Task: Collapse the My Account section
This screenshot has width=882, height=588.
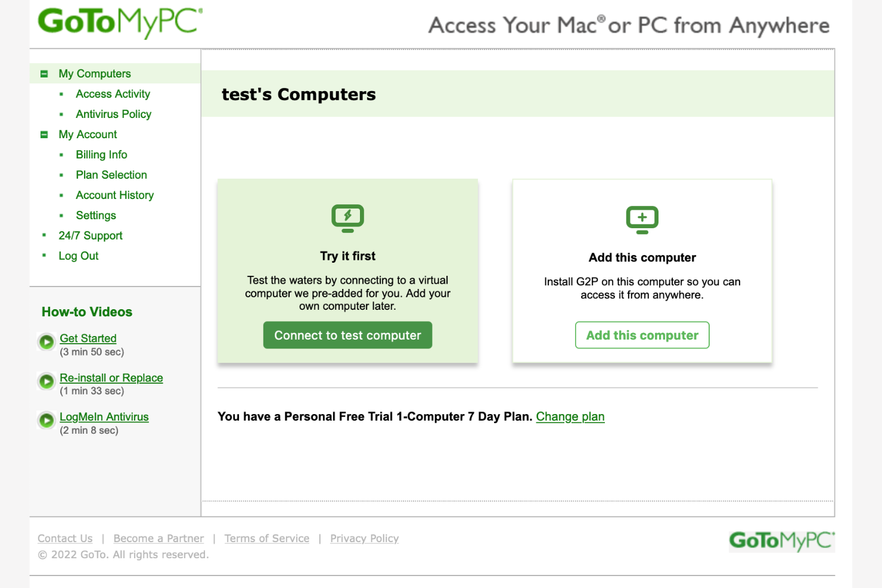Action: [44, 134]
